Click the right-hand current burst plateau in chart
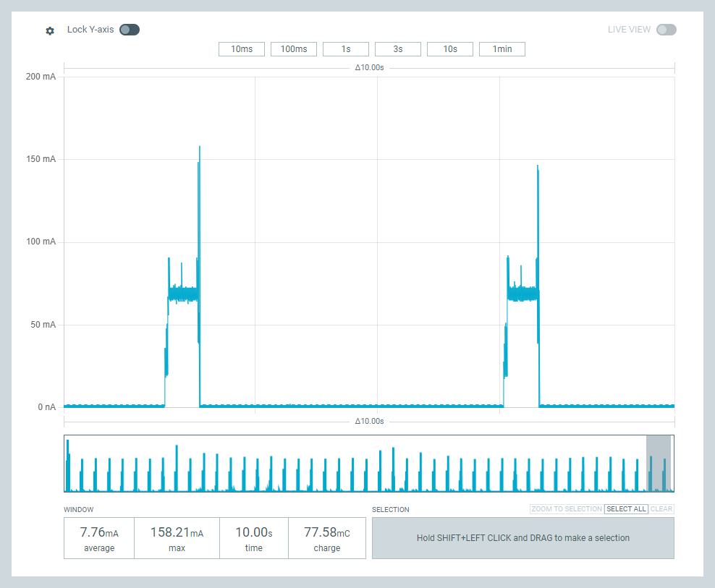715x588 pixels. click(522, 294)
